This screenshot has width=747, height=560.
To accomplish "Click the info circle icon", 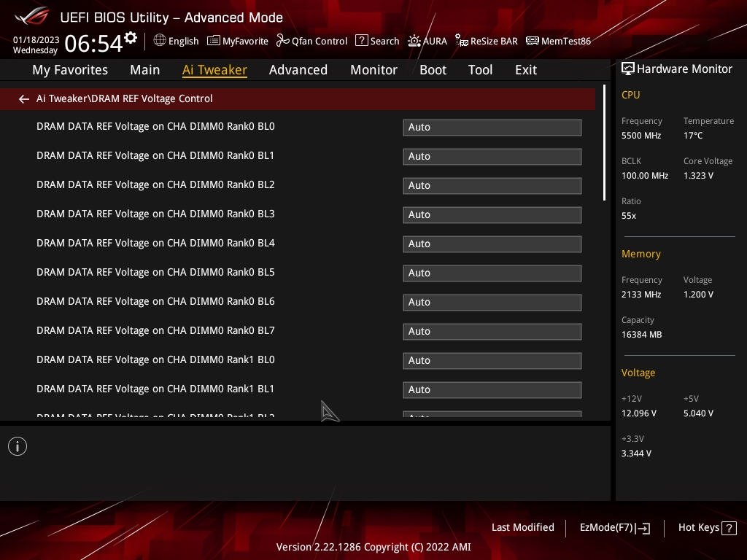I will point(18,446).
